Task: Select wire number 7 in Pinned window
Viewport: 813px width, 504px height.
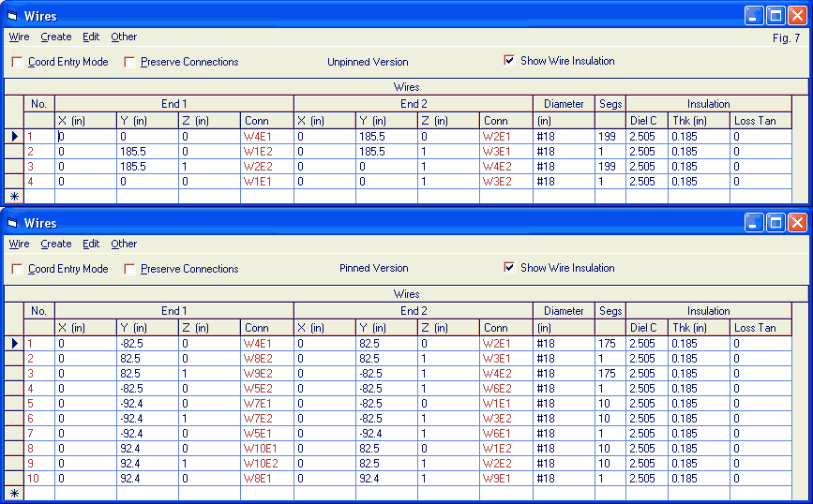Action: pyautogui.click(x=39, y=434)
